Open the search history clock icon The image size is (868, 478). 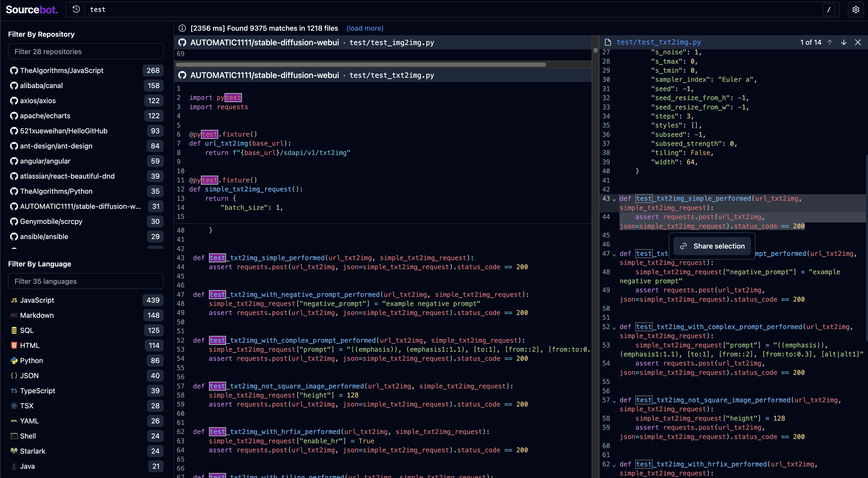(76, 9)
